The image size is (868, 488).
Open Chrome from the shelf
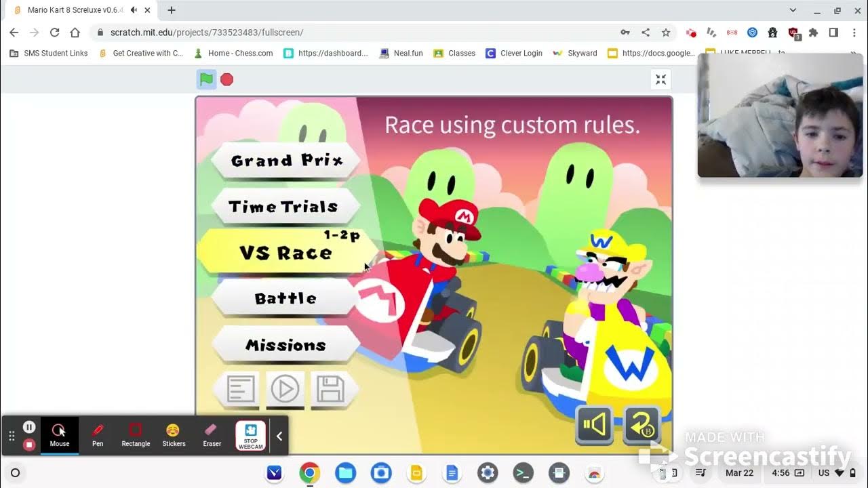[310, 472]
